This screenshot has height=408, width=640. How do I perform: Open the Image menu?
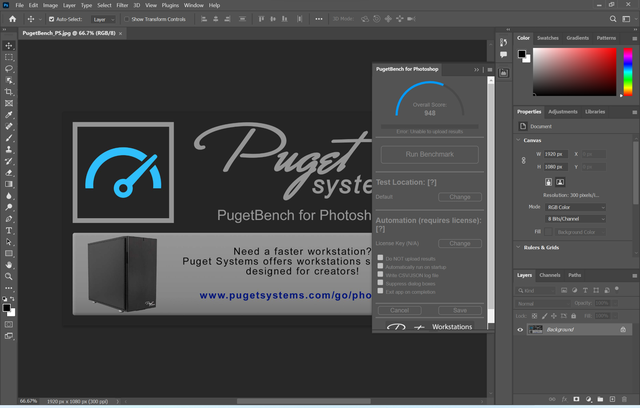point(50,5)
